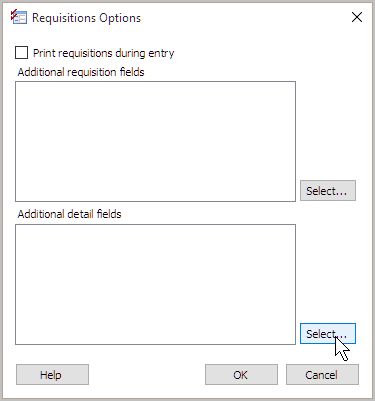Open Select for additional requisition fields

(328, 191)
